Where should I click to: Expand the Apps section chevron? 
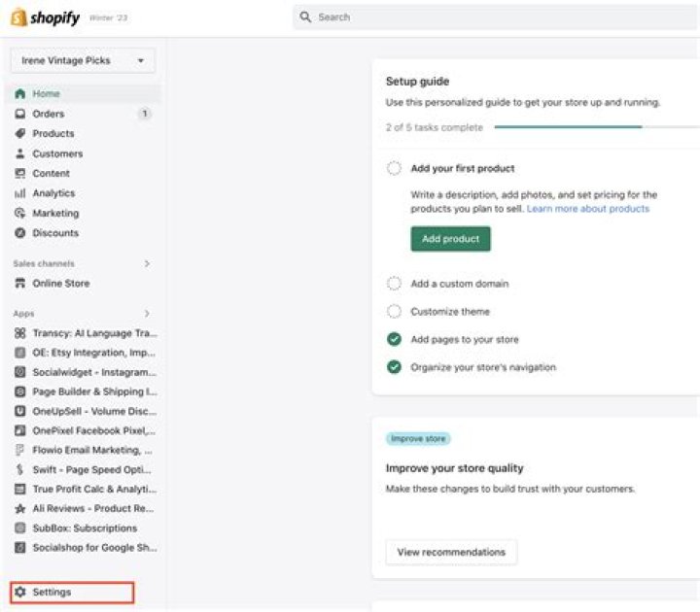click(147, 314)
